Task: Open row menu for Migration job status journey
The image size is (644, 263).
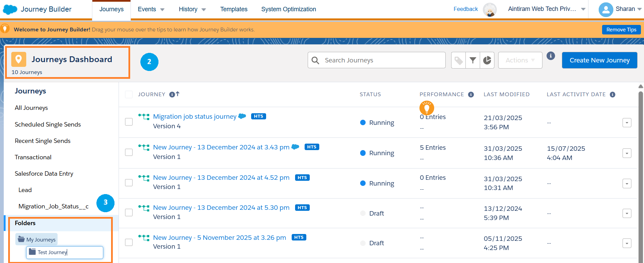Action: 627,122
